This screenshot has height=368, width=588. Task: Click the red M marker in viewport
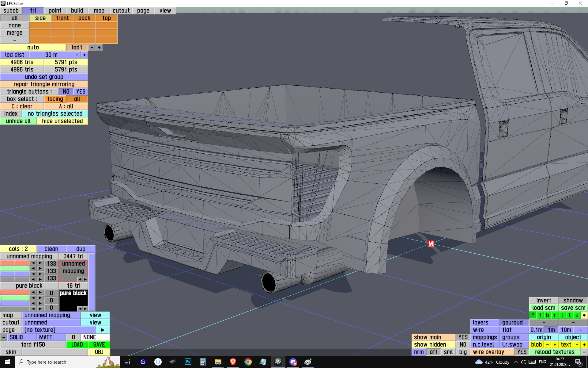click(x=431, y=244)
